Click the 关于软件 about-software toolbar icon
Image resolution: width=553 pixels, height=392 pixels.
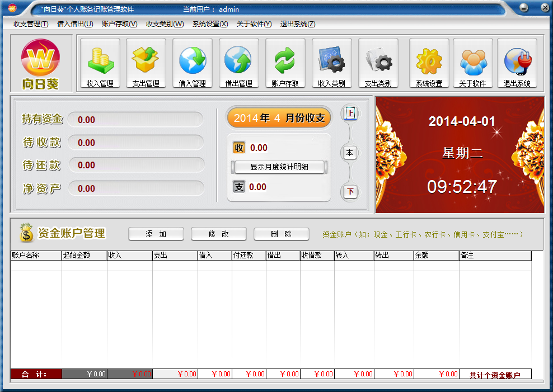[473, 63]
